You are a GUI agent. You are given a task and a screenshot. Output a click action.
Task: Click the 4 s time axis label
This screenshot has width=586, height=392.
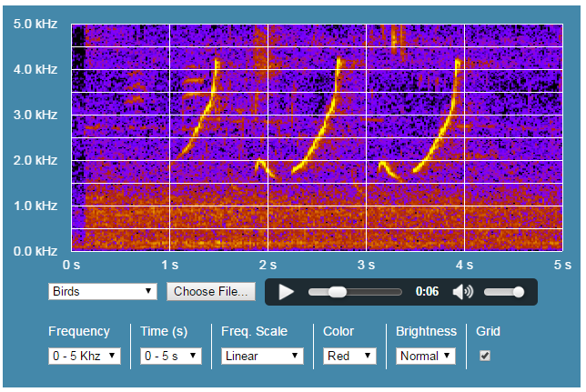(x=465, y=265)
